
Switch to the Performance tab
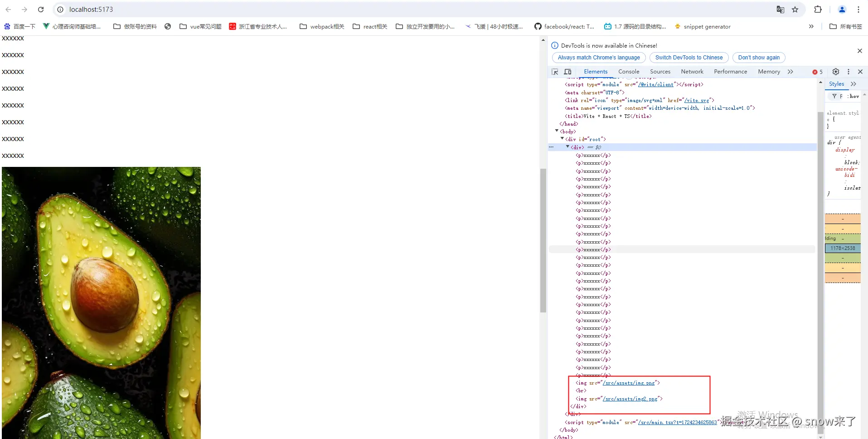(730, 72)
